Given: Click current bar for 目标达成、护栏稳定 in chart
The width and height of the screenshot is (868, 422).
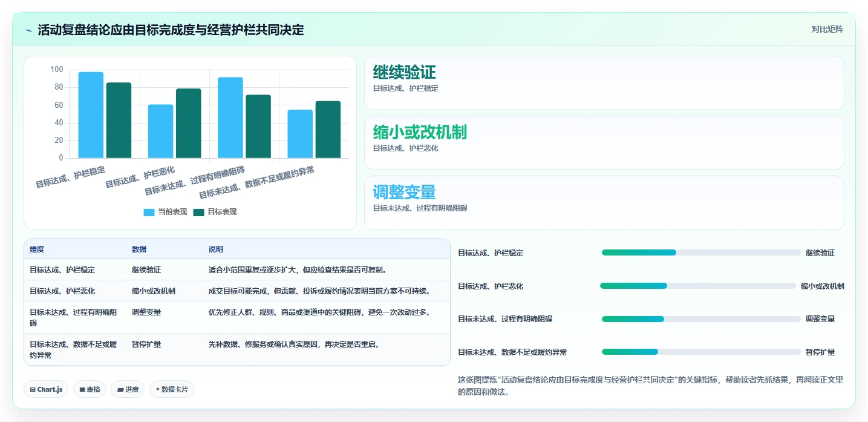Looking at the screenshot, I should click(91, 115).
